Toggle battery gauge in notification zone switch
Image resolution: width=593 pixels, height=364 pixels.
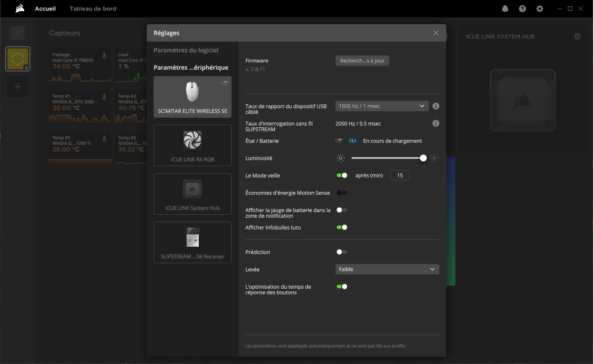(342, 210)
